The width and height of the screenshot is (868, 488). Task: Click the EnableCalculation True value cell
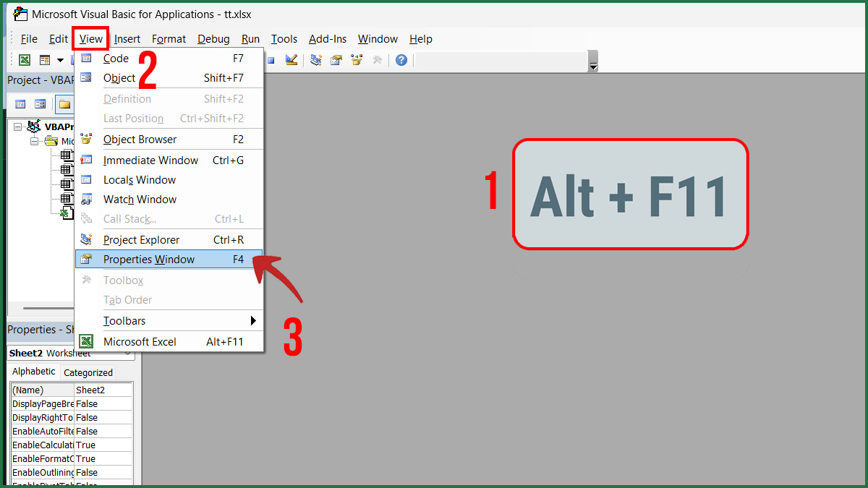[x=102, y=445]
